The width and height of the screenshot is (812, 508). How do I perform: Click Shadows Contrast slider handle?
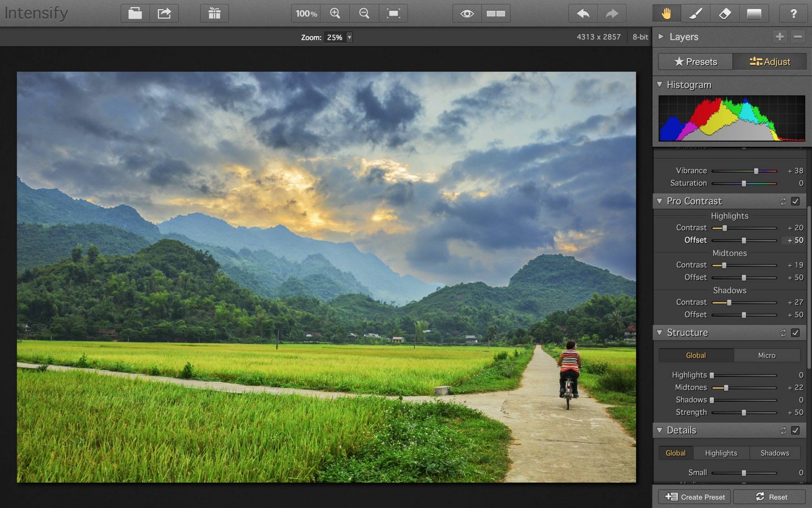(729, 303)
